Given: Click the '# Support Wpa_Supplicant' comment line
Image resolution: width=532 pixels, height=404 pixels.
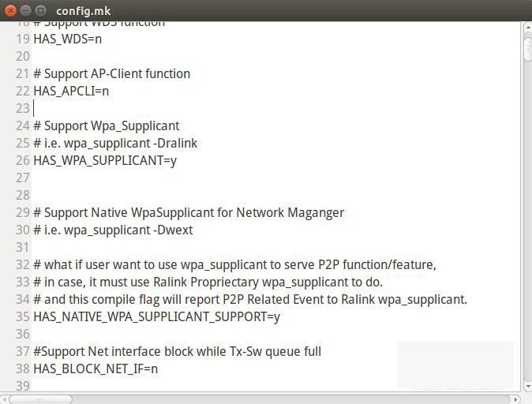Looking at the screenshot, I should tap(107, 125).
